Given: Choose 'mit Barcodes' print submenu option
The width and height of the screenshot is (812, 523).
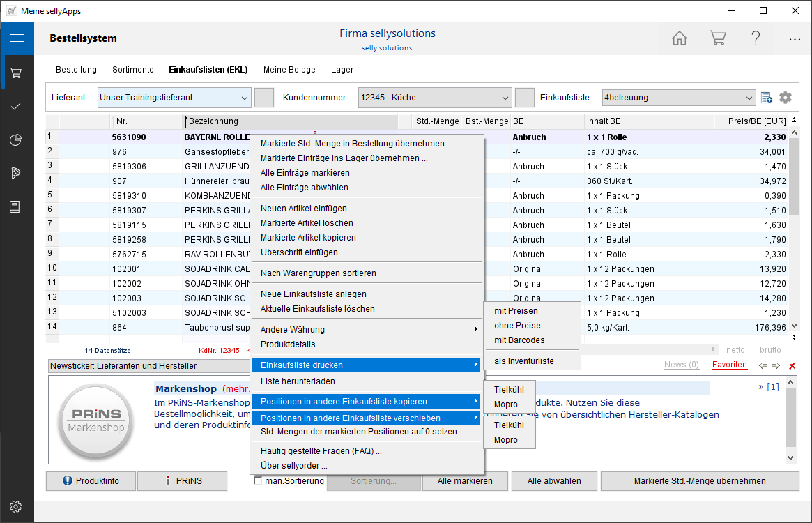Looking at the screenshot, I should pos(519,340).
